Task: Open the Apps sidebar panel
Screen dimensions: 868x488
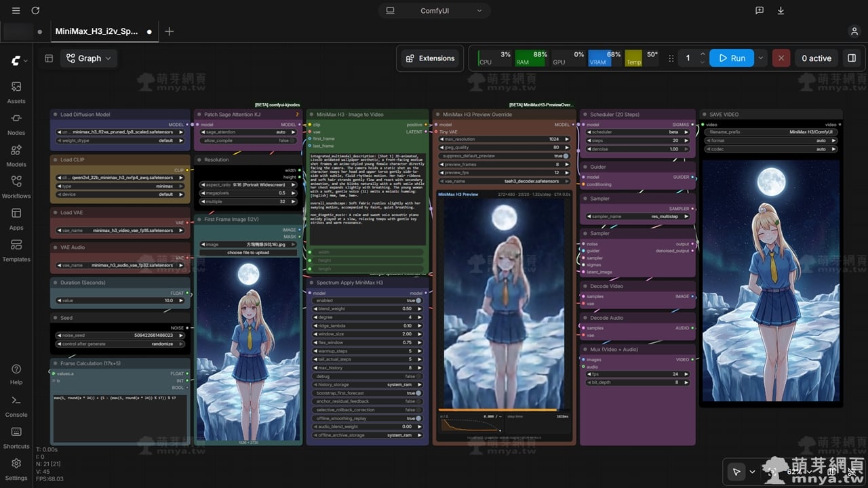Action: click(x=16, y=218)
